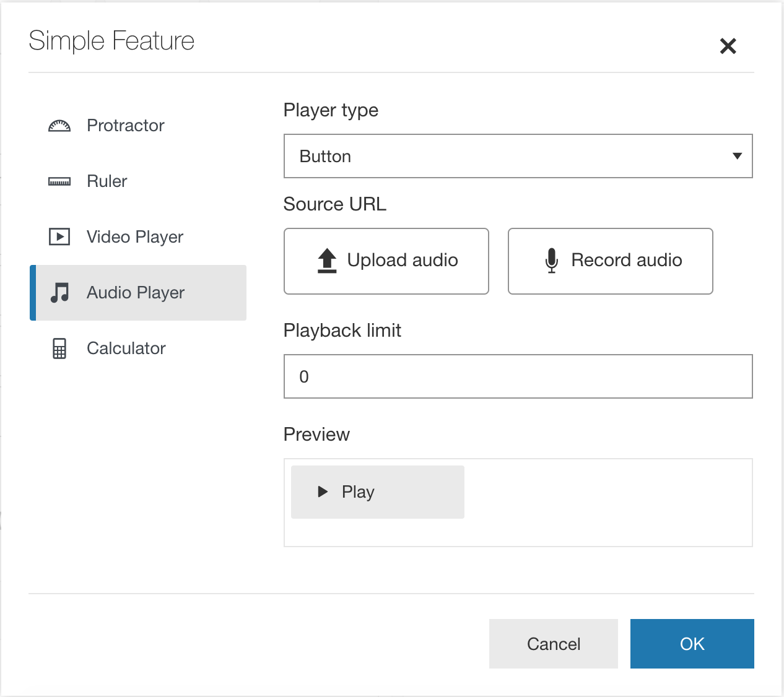The image size is (784, 697).
Task: Close the Simple Feature dialog
Action: [x=728, y=46]
